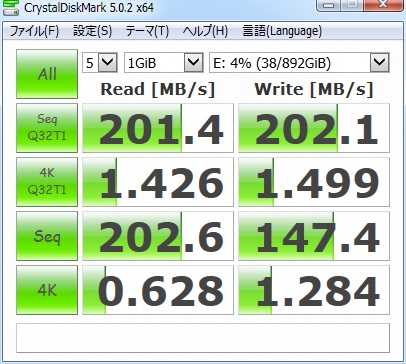Select the Seq Q32T1 write result 202.1
Screen dimensions: 406x364
coord(314,128)
